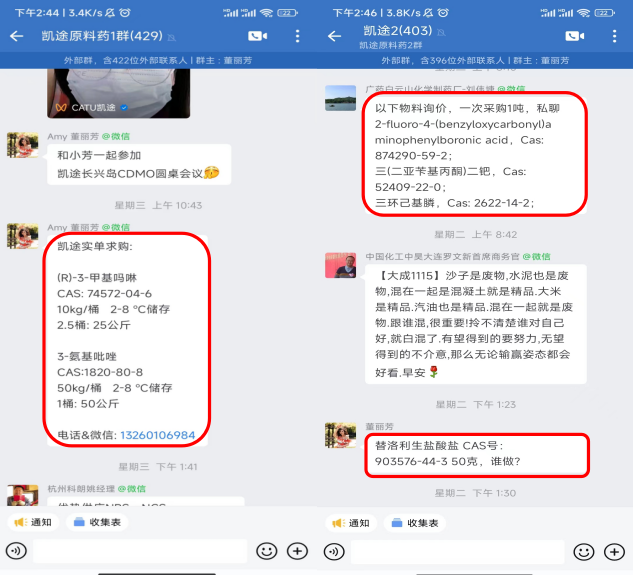The width and height of the screenshot is (633, 575).
Task: Start video call in 凯途2 group
Action: (x=575, y=36)
